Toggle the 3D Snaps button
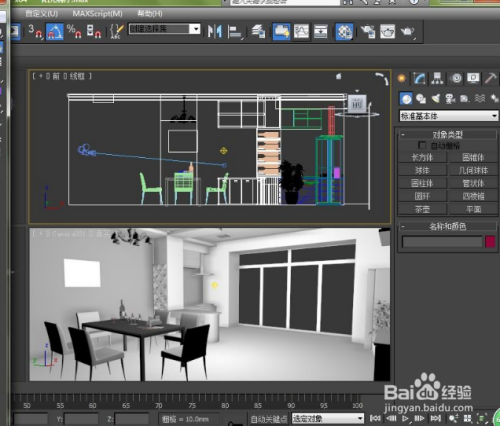500x426 pixels. tap(35, 32)
